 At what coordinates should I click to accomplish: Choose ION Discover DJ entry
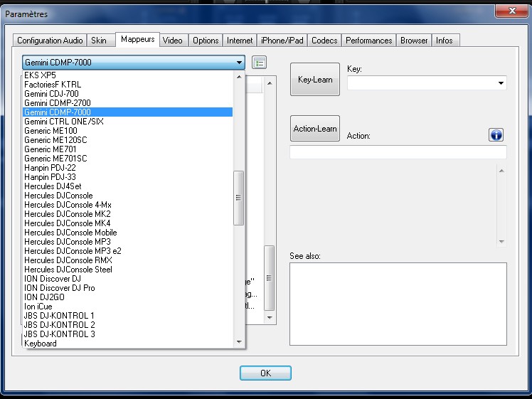coord(127,279)
